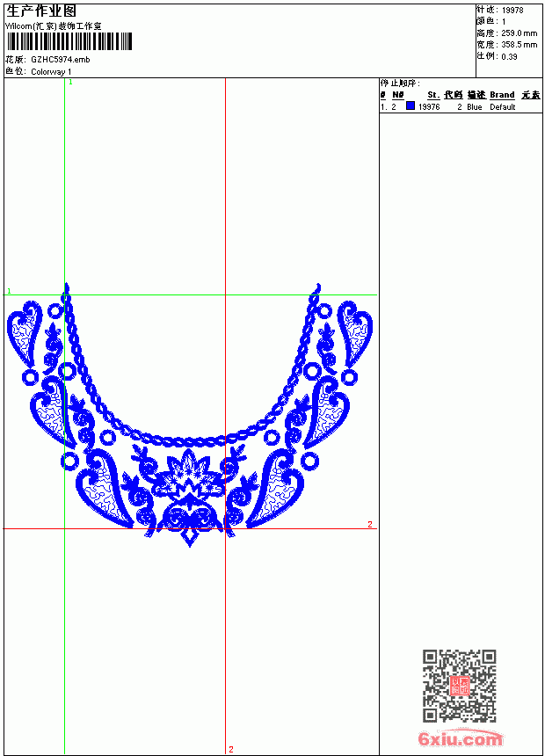Click the width value 358.5 mm
This screenshot has height=756, width=545.
[x=519, y=45]
